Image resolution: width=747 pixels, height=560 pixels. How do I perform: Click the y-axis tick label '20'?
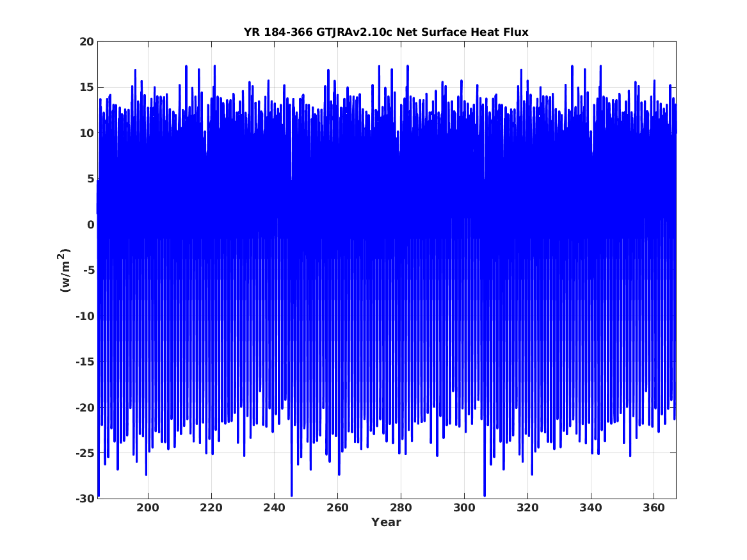[87, 42]
